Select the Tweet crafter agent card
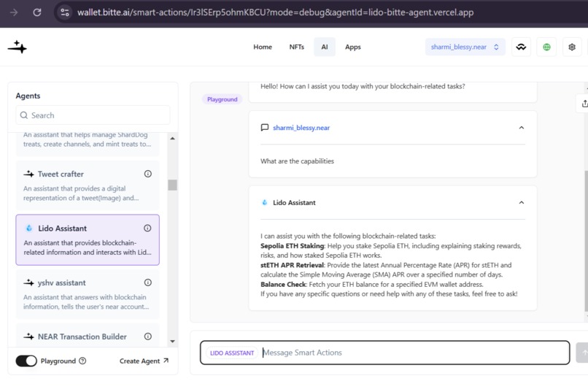Image resolution: width=588 pixels, height=392 pixels. [88, 185]
